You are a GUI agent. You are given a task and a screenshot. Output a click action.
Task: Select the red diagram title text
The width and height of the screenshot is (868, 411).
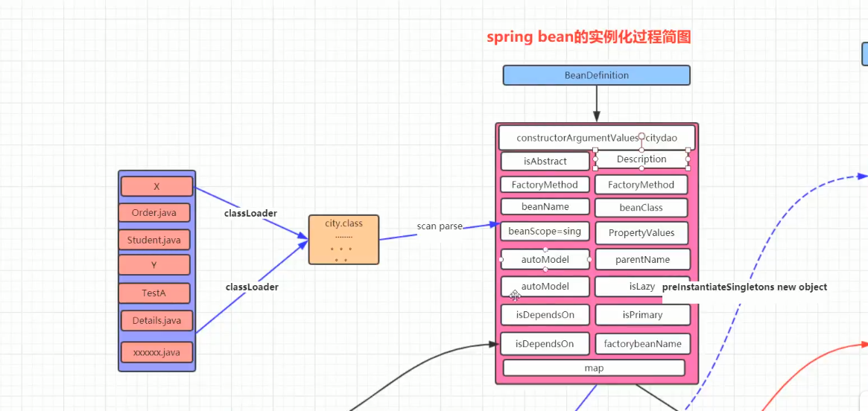click(x=589, y=38)
